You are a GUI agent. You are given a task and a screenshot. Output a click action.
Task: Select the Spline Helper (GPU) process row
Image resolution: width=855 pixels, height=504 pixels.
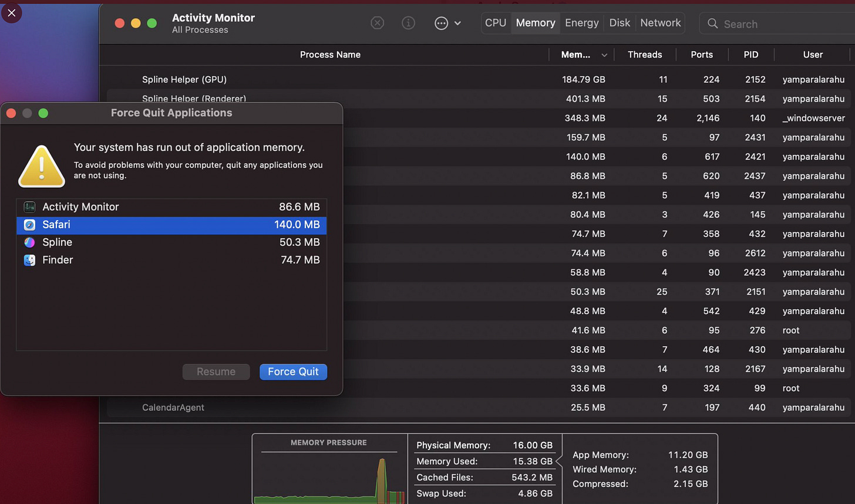(479, 79)
